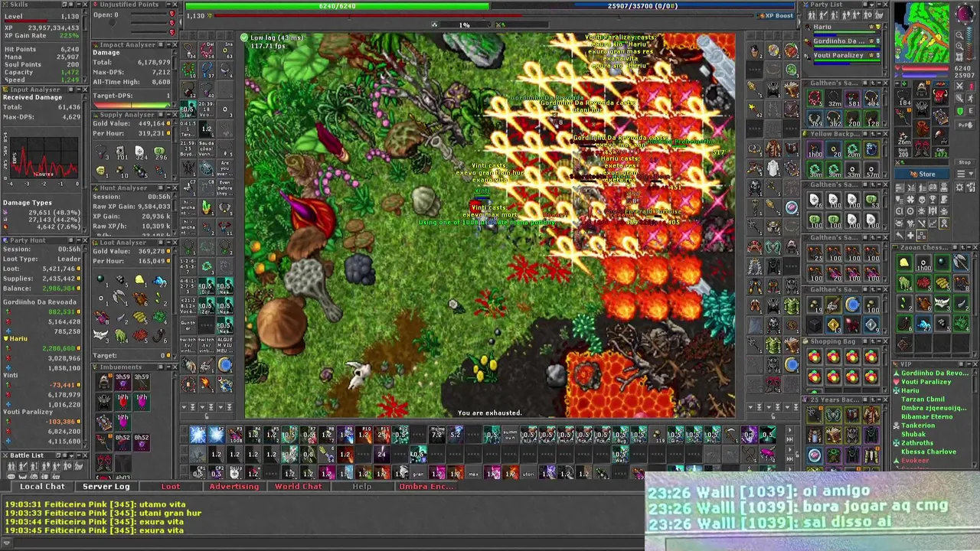The height and width of the screenshot is (551, 980).
Task: Toggle stand-while-fighting running figure button
Action: [x=971, y=99]
